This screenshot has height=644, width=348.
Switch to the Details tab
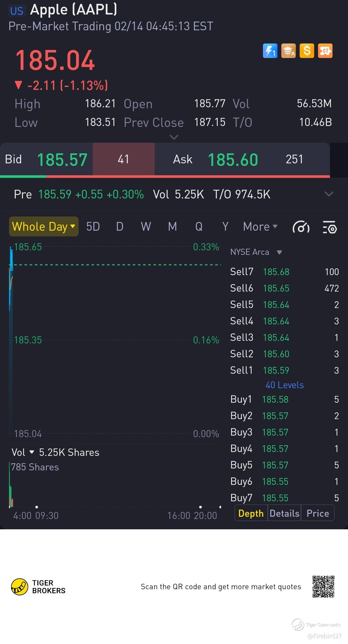pos(284,513)
